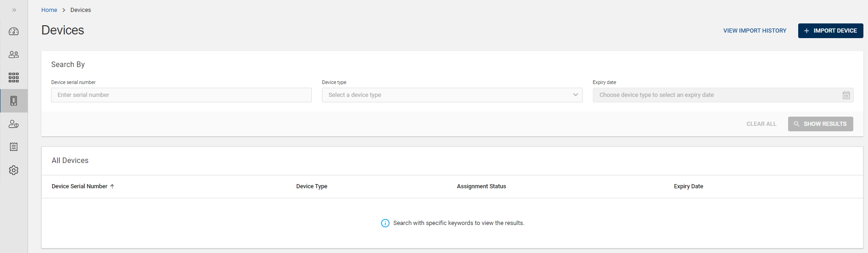Go to Home breadcrumb link
This screenshot has height=253, width=868.
[x=49, y=10]
